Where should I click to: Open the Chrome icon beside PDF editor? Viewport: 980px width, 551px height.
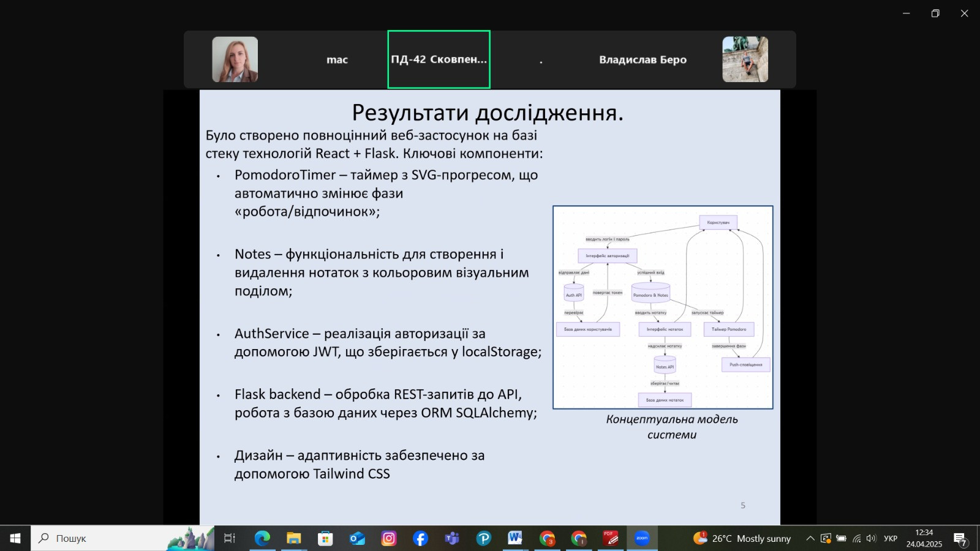[579, 538]
